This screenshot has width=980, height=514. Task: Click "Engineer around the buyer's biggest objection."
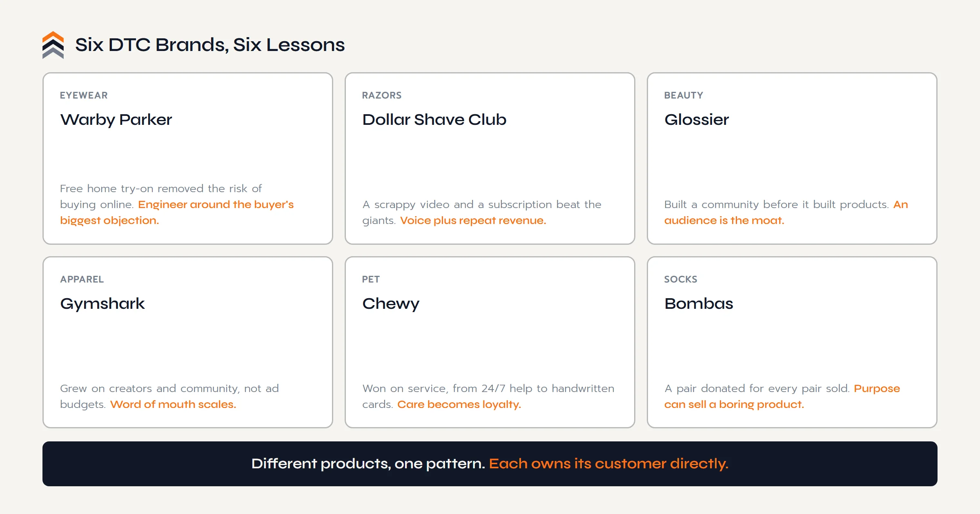[177, 212]
